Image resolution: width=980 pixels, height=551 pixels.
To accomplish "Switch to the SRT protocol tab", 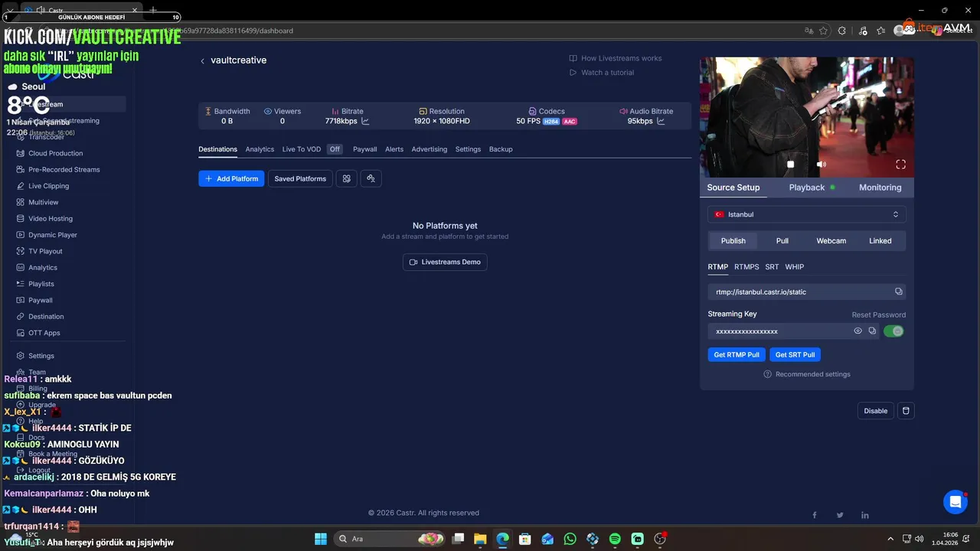I will pyautogui.click(x=772, y=267).
